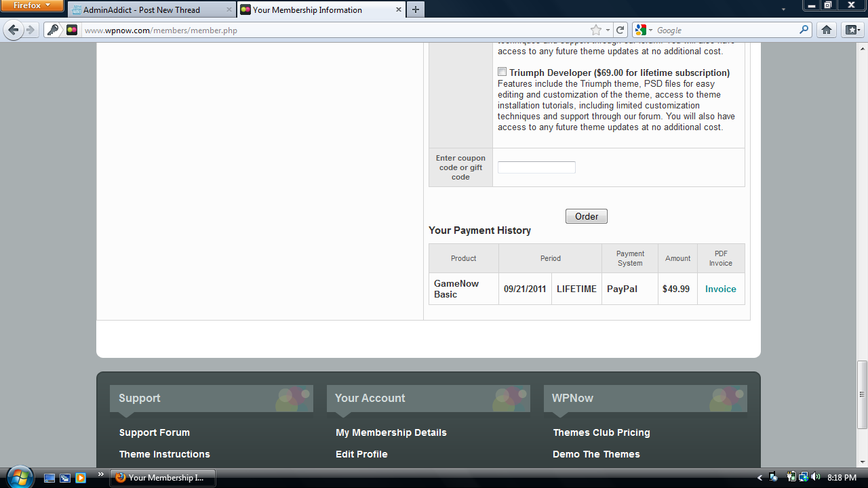Close the Your Membership Information tab

tap(398, 9)
